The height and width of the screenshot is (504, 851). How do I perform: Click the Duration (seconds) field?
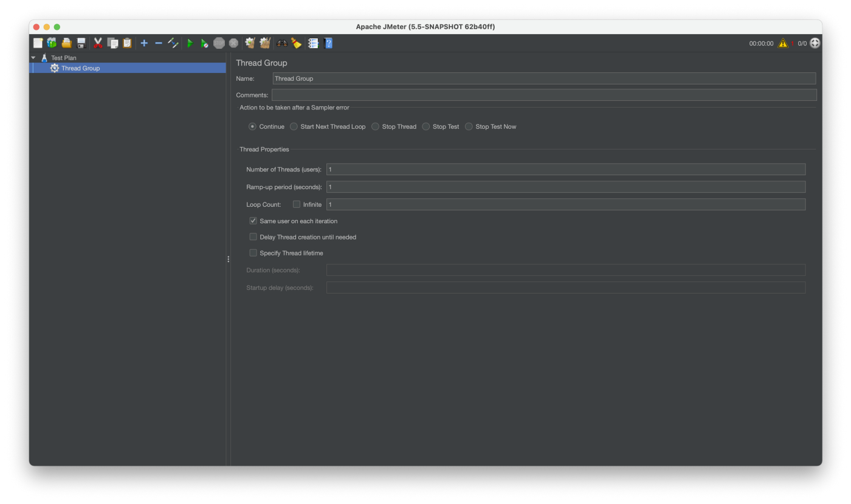tap(566, 270)
